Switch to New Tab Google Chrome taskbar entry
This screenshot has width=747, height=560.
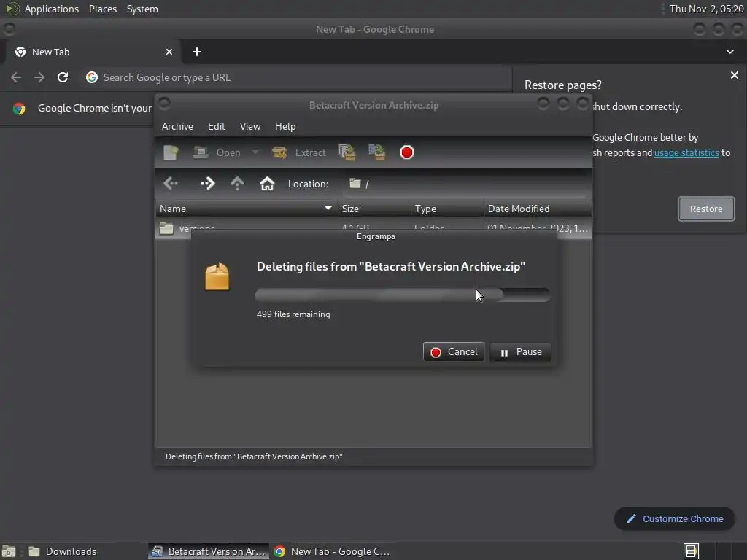(332, 551)
